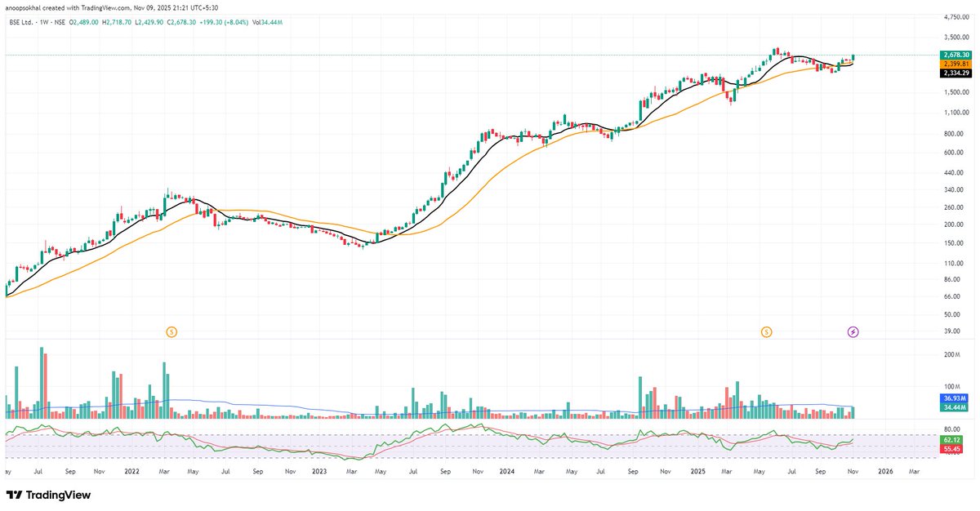The image size is (980, 511).
Task: Click the 2026 label on time axis
Action: pos(884,471)
